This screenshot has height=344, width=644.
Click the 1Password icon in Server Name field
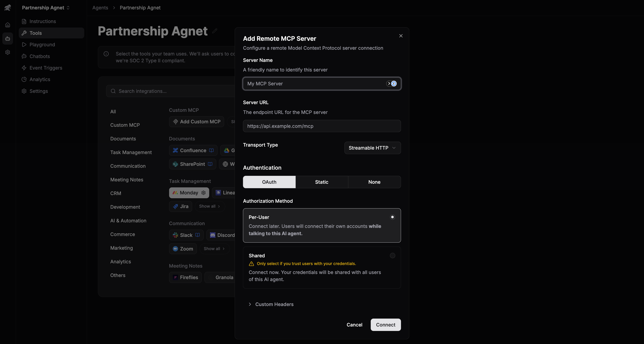coord(394,84)
